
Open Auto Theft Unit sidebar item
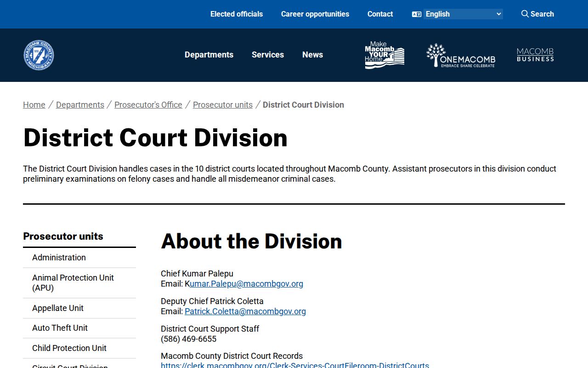(x=79, y=328)
